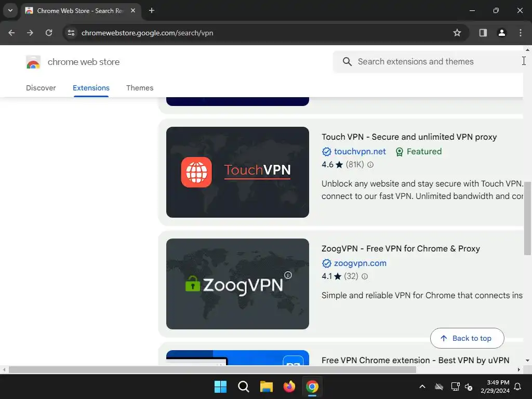532x399 pixels.
Task: Click the scroll left arrow
Action: [4, 369]
